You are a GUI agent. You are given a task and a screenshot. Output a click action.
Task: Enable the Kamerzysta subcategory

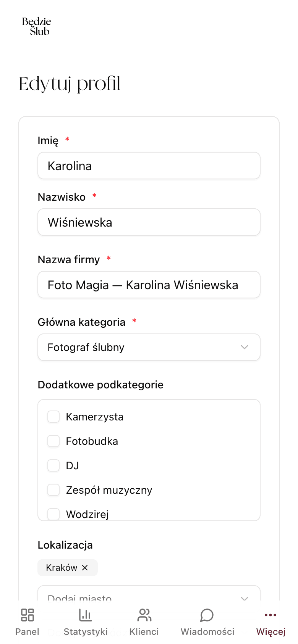pyautogui.click(x=53, y=417)
